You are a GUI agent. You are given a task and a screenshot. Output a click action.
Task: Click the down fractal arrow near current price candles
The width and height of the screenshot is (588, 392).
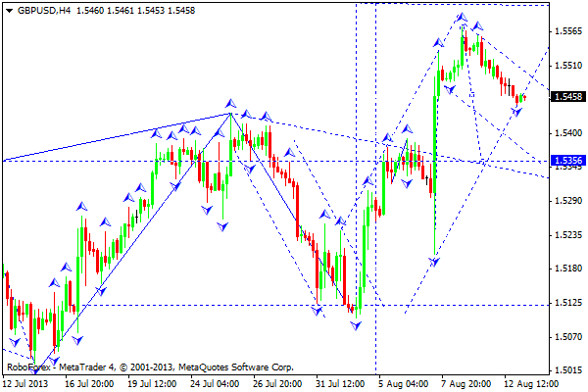click(516, 112)
